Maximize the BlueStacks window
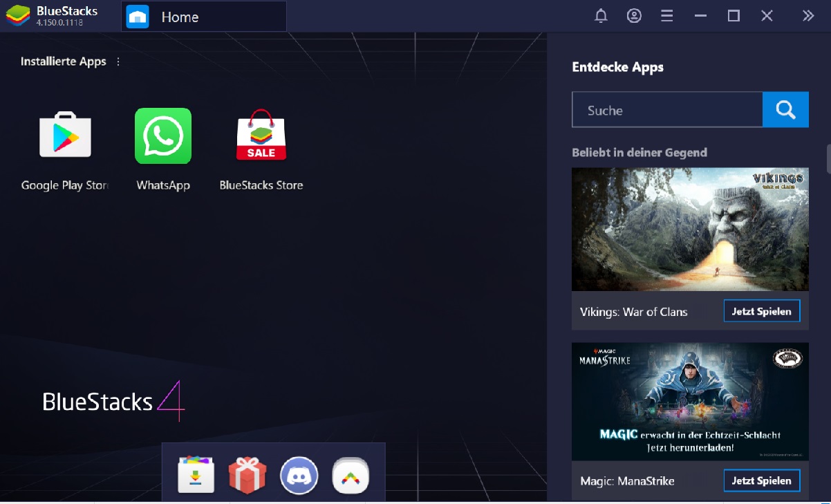This screenshot has height=504, width=831. (x=734, y=16)
